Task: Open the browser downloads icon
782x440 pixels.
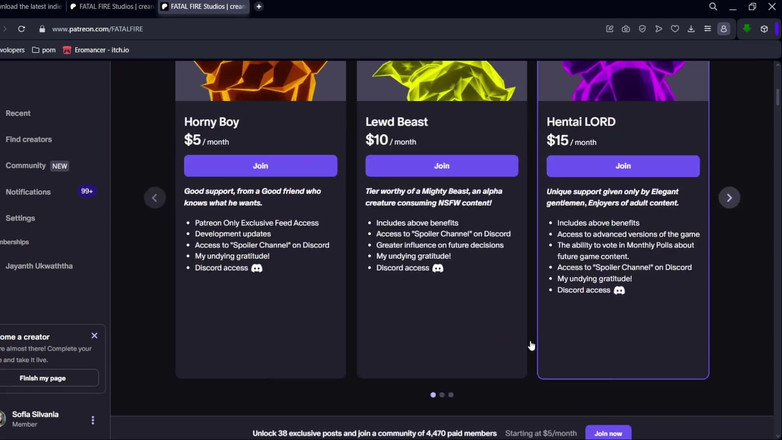Action: [691, 29]
